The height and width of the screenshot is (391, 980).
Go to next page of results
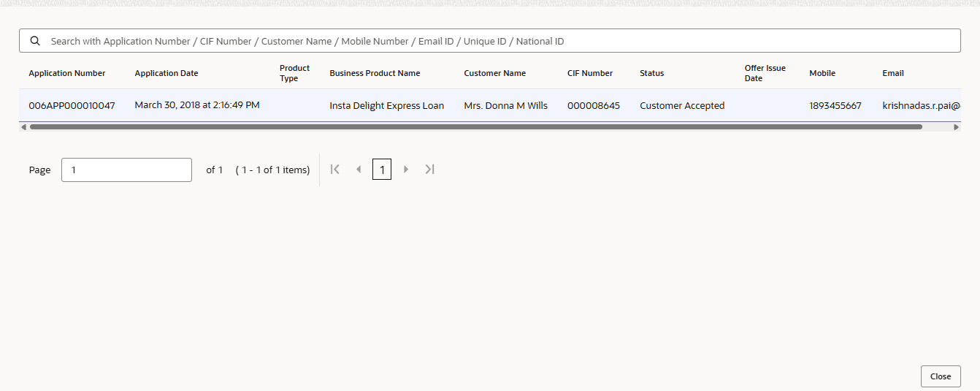tap(406, 170)
